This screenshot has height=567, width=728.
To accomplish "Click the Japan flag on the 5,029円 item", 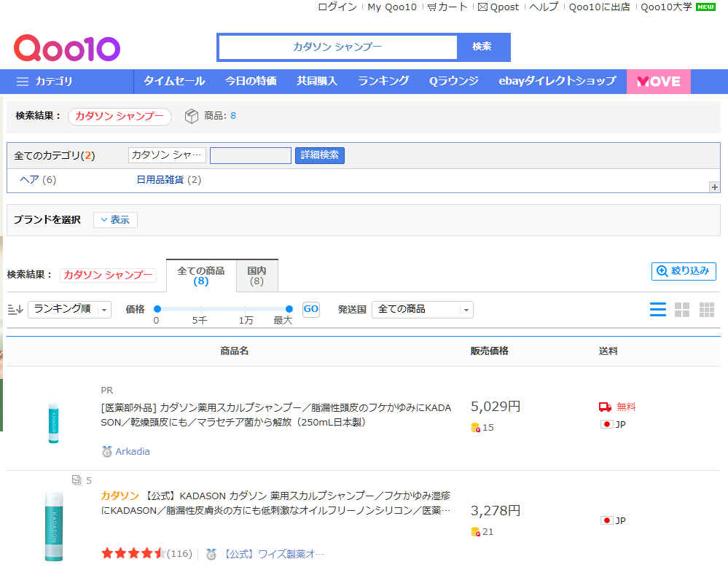I will [606, 424].
